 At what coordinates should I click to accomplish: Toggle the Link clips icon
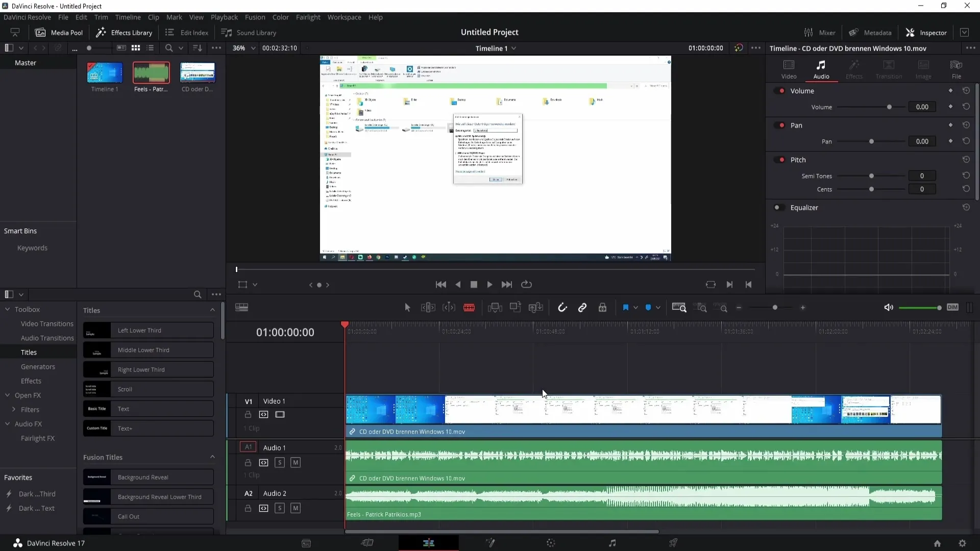(582, 308)
